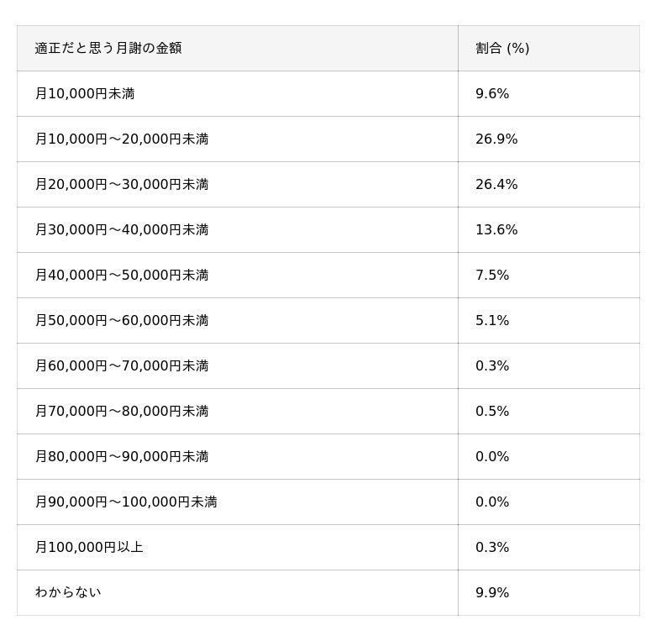Select the 月30,000円〜40,000円未満 cell
The width and height of the screenshot is (672, 641).
pyautogui.click(x=122, y=230)
